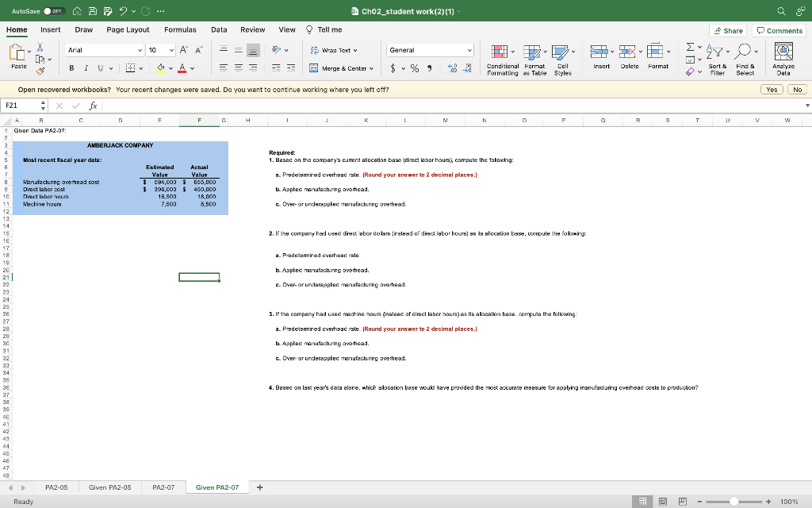
Task: Add a new sheet with plus button
Action: tap(259, 487)
